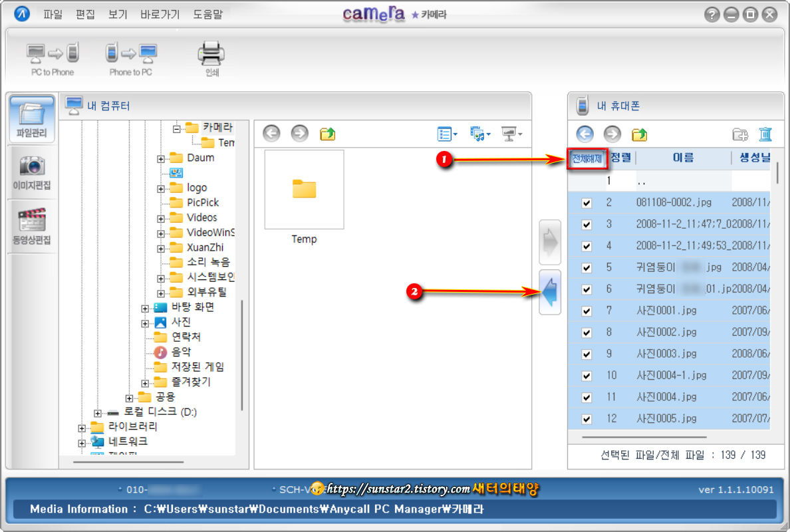The image size is (790, 532).
Task: Sort phone files by 이름 column
Action: (x=683, y=158)
